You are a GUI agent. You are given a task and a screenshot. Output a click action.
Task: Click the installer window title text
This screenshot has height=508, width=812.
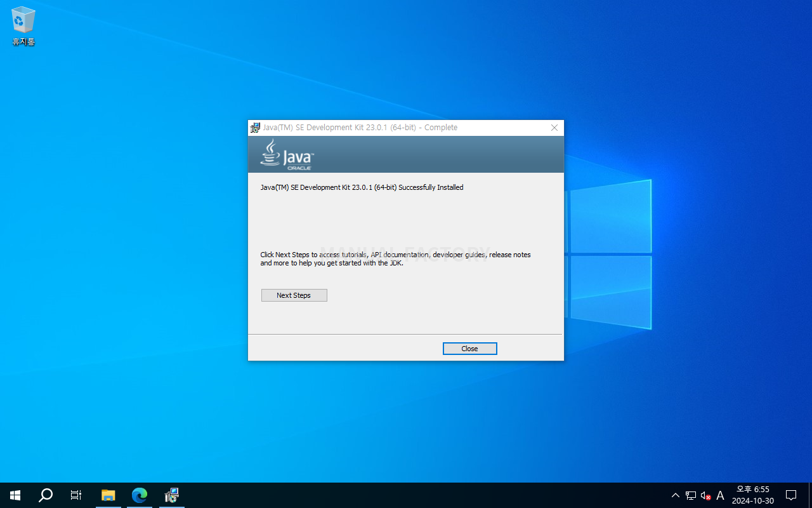pyautogui.click(x=360, y=128)
